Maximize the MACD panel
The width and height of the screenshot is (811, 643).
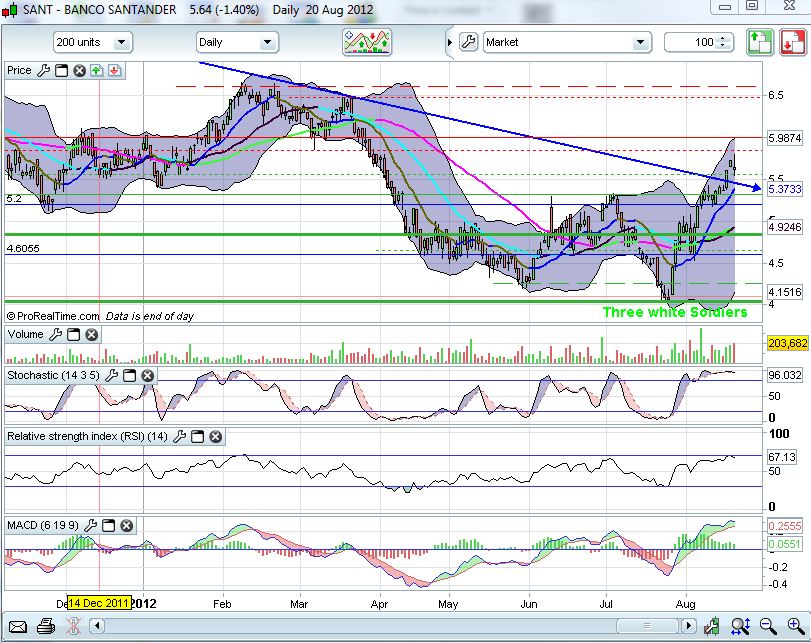(109, 526)
